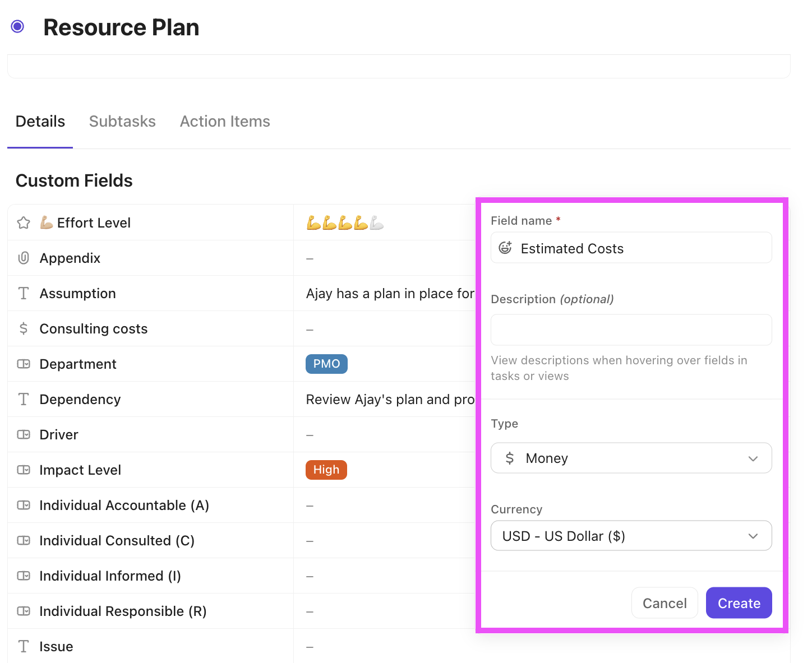Click the star icon beside Effort Level
Screen dimensions: 812x663
(x=23, y=222)
